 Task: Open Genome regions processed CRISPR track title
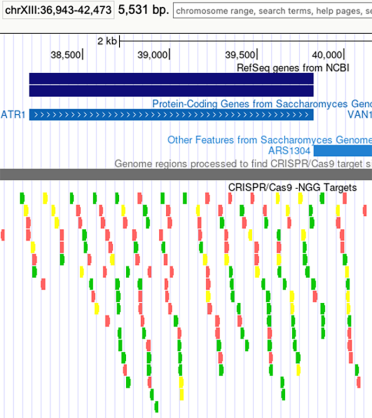[243, 164]
